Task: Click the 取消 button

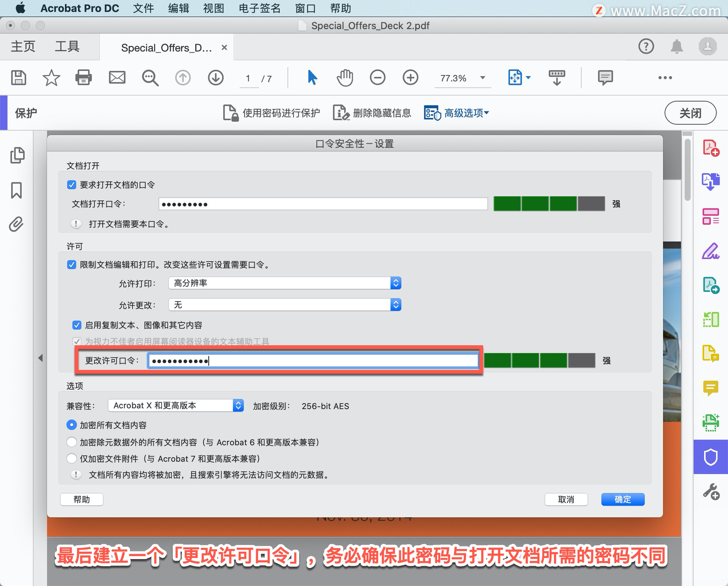Action: click(566, 500)
